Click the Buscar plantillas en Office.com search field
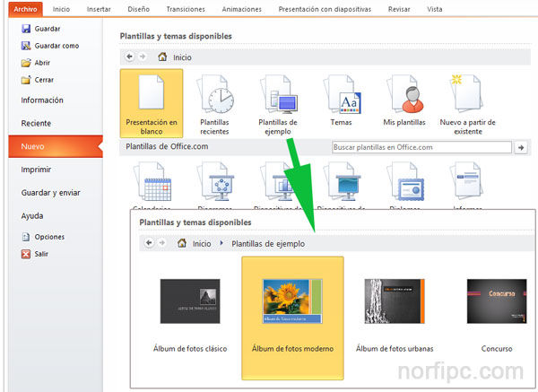The width and height of the screenshot is (538, 392). pyautogui.click(x=421, y=147)
